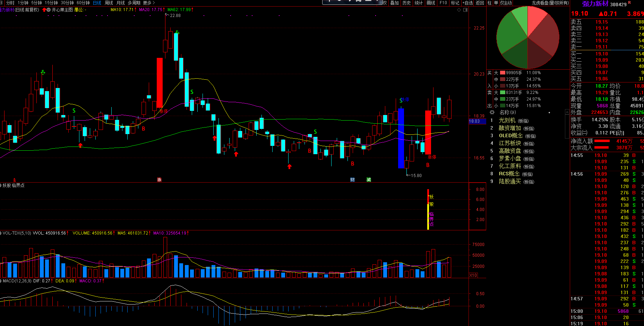
Task: Open the 光刻机 sector link
Action: 507,120
